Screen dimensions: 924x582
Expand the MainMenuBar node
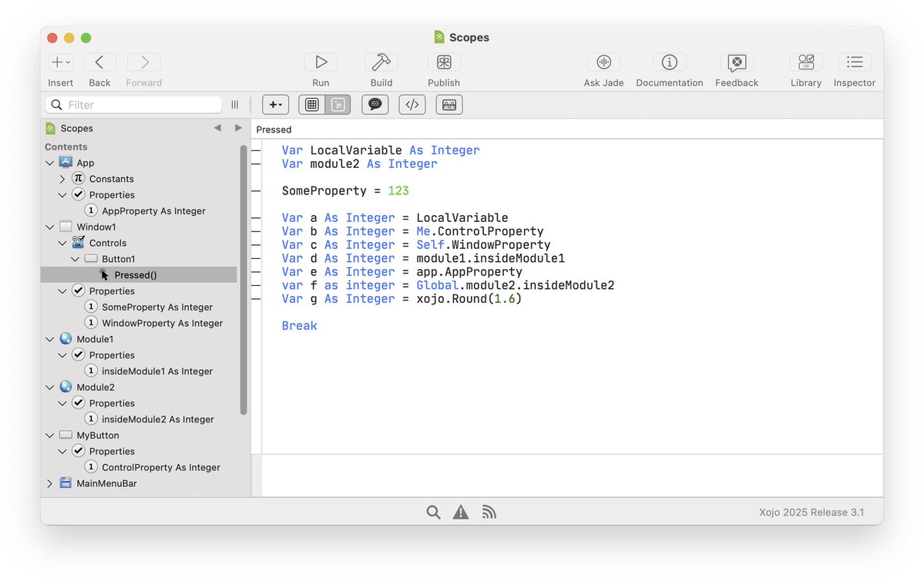click(49, 483)
